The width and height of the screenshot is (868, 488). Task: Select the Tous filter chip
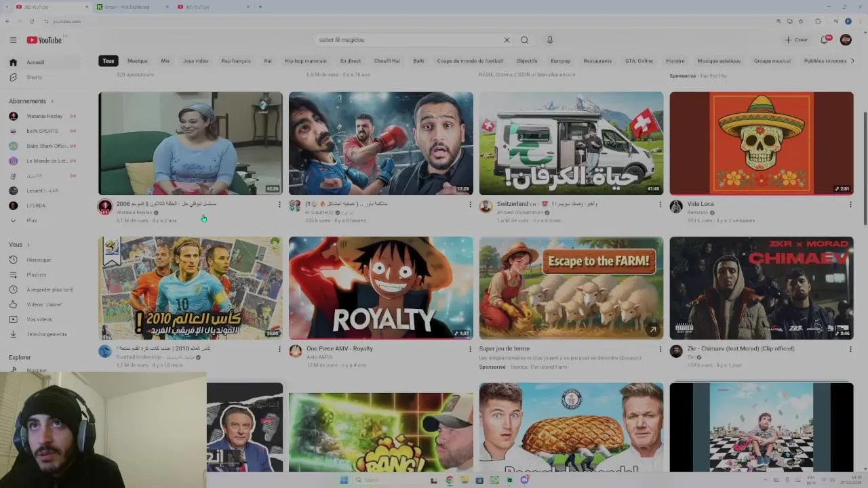tap(108, 61)
